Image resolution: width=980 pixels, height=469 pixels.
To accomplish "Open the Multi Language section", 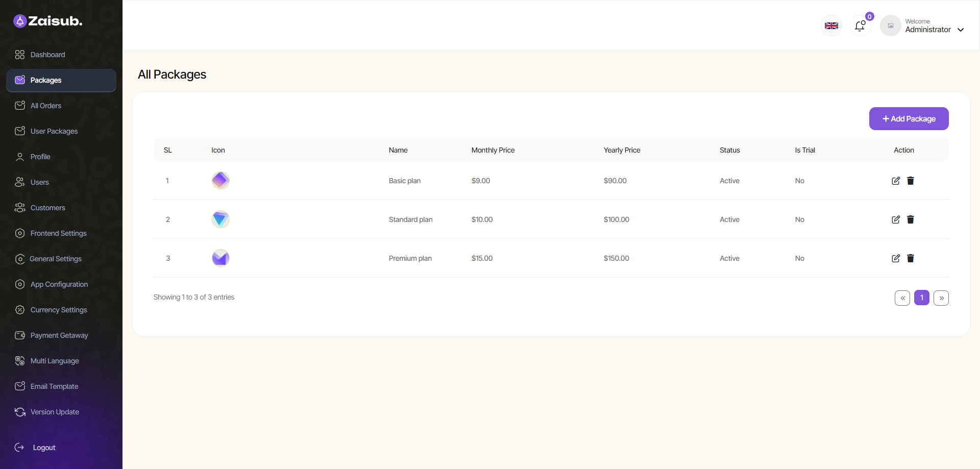I will point(54,361).
